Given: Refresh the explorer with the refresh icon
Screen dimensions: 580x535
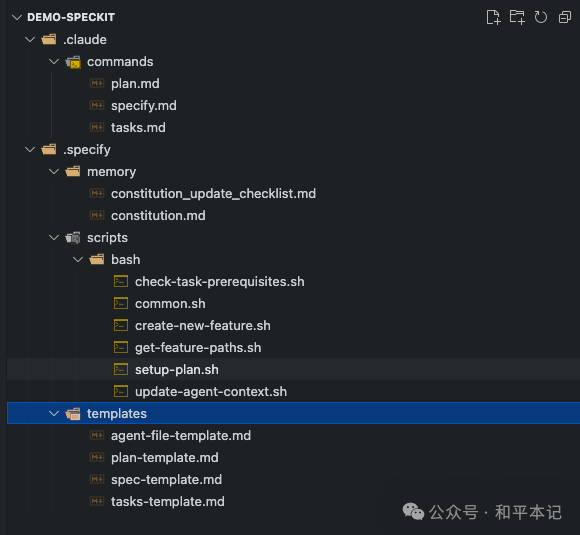Looking at the screenshot, I should [x=540, y=17].
